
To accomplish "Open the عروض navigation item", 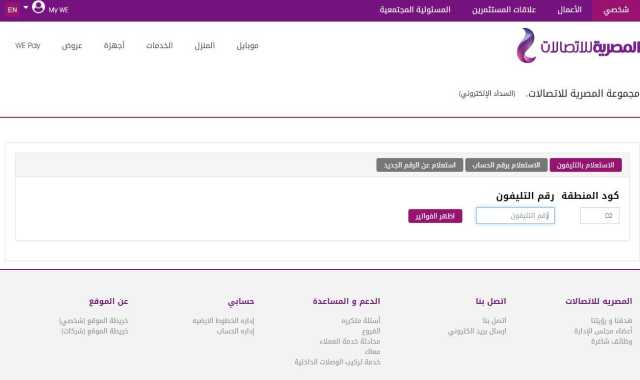I will click(72, 46).
